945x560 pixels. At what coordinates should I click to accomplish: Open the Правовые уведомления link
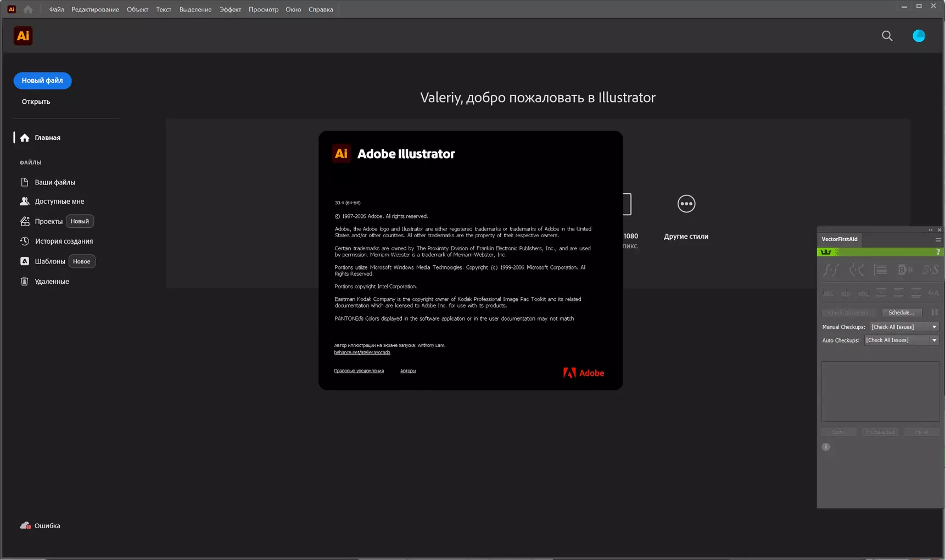(359, 371)
